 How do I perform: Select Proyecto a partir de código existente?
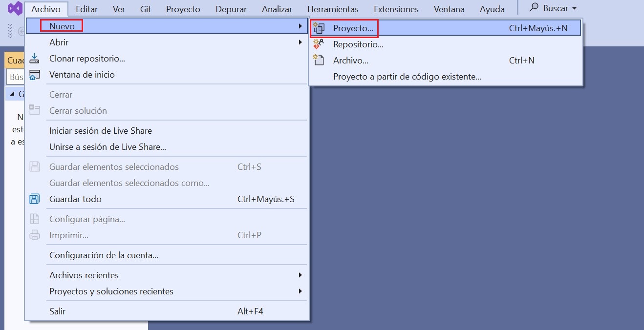[407, 77]
